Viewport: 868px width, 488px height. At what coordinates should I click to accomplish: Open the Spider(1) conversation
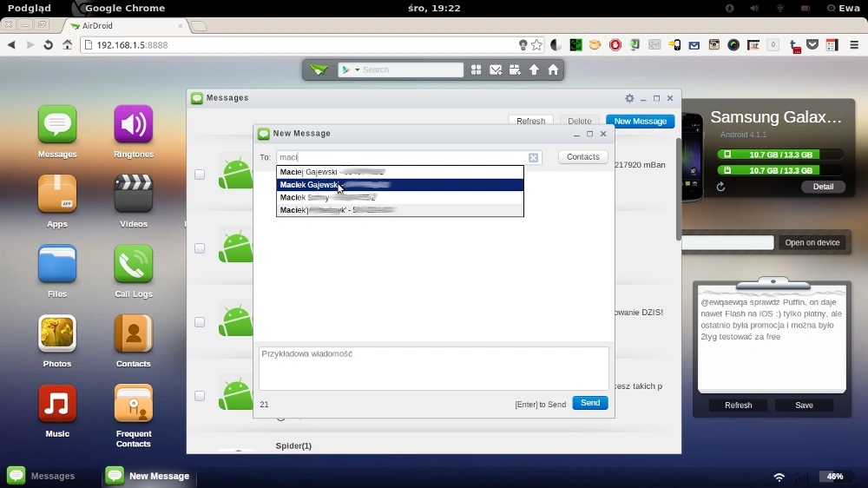pyautogui.click(x=293, y=446)
